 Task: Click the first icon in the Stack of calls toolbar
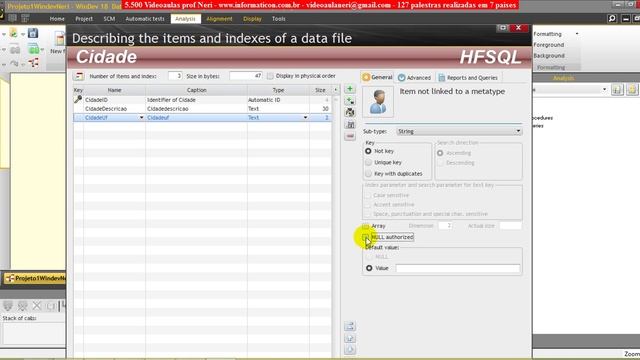[x=8, y=306]
